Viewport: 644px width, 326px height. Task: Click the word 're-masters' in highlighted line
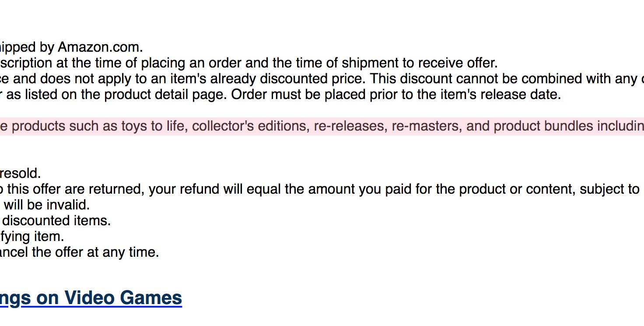[427, 126]
